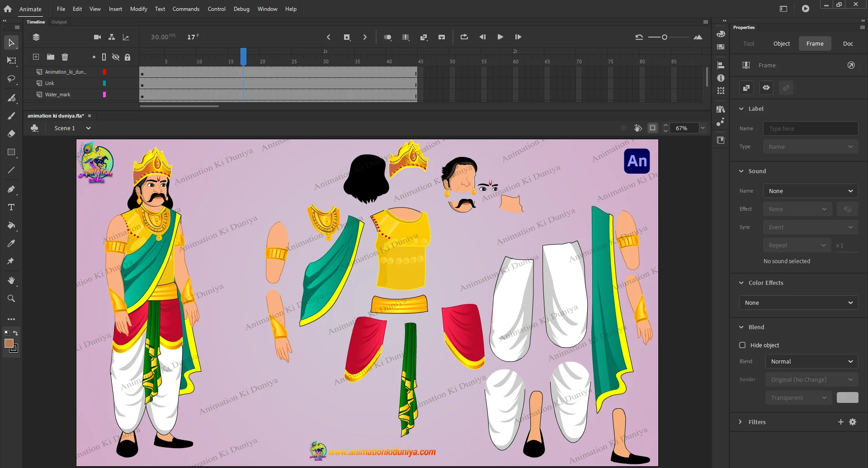Delete layer using trash icon

(x=65, y=57)
